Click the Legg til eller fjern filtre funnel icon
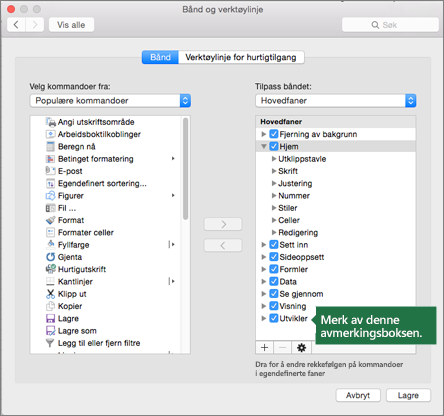Image resolution: width=444 pixels, height=416 pixels. (x=50, y=343)
